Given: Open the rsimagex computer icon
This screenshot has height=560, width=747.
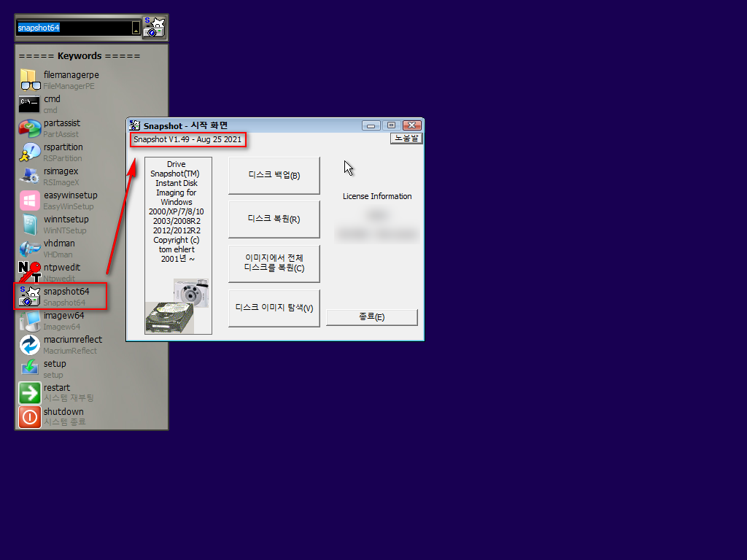Looking at the screenshot, I should tap(29, 176).
